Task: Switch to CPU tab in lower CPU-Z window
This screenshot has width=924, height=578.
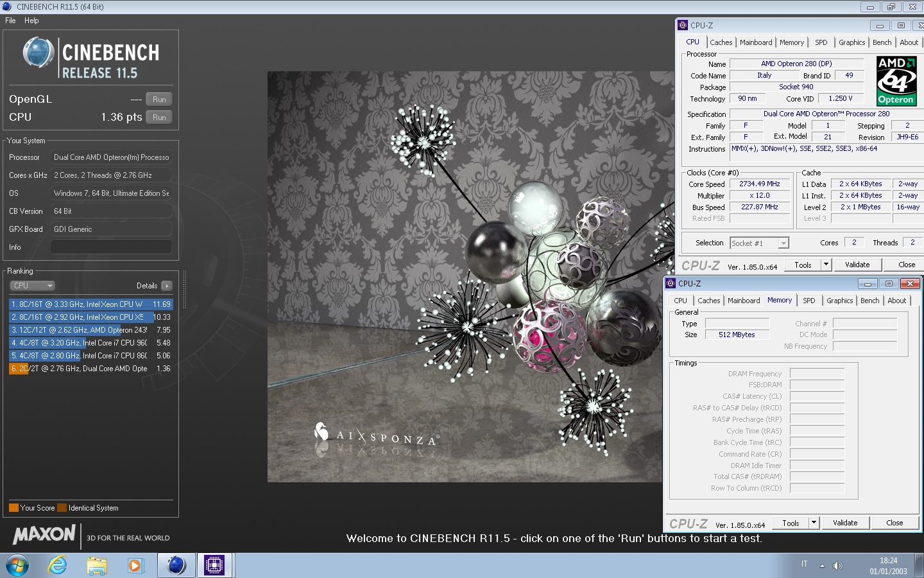Action: tap(681, 301)
